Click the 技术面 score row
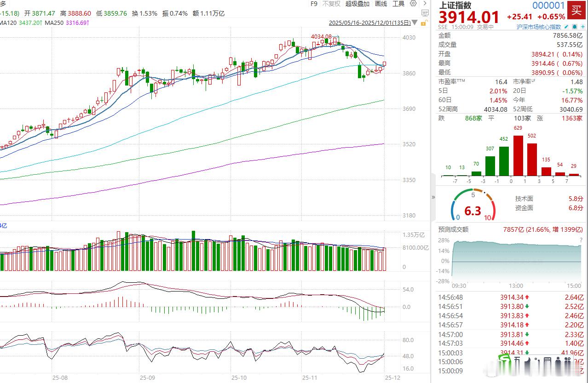 [x=549, y=199]
